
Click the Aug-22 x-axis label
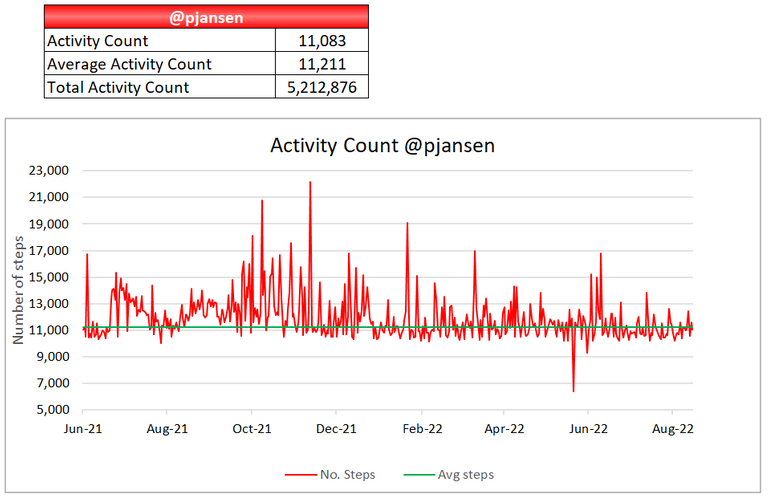[673, 429]
